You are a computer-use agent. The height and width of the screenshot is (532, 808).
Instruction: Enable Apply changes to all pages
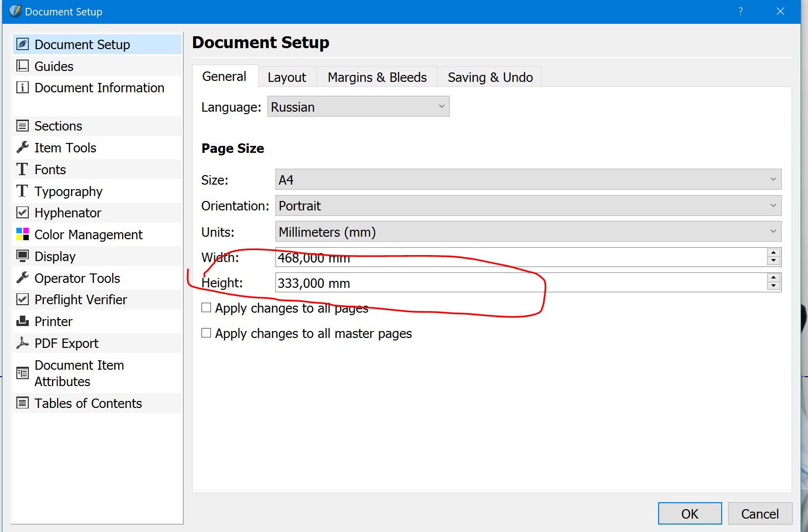tap(206, 308)
